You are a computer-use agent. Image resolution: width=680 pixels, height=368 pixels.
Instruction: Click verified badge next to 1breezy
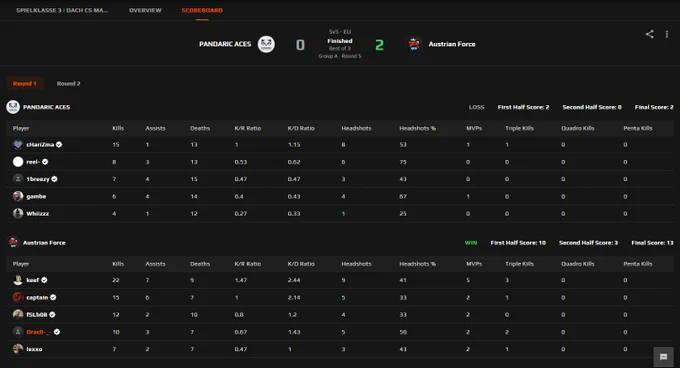pos(54,179)
